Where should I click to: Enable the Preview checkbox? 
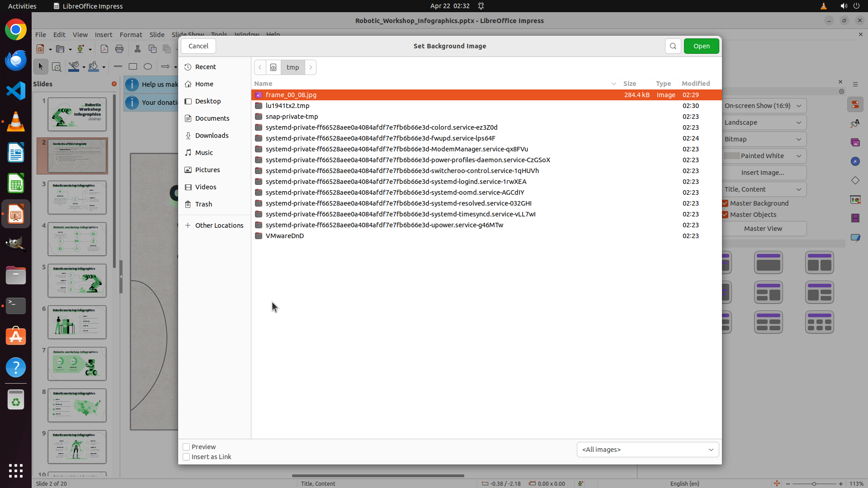(186, 447)
